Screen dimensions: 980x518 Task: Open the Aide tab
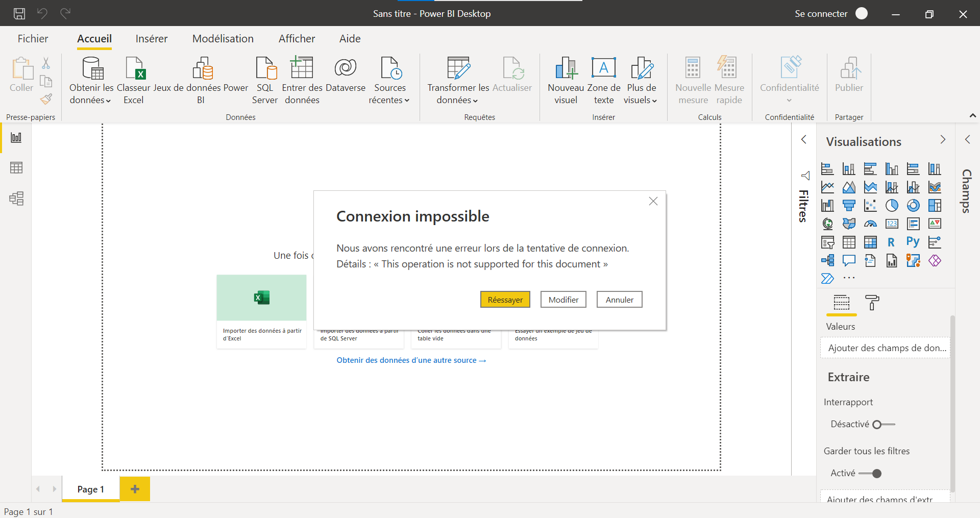[x=350, y=39]
